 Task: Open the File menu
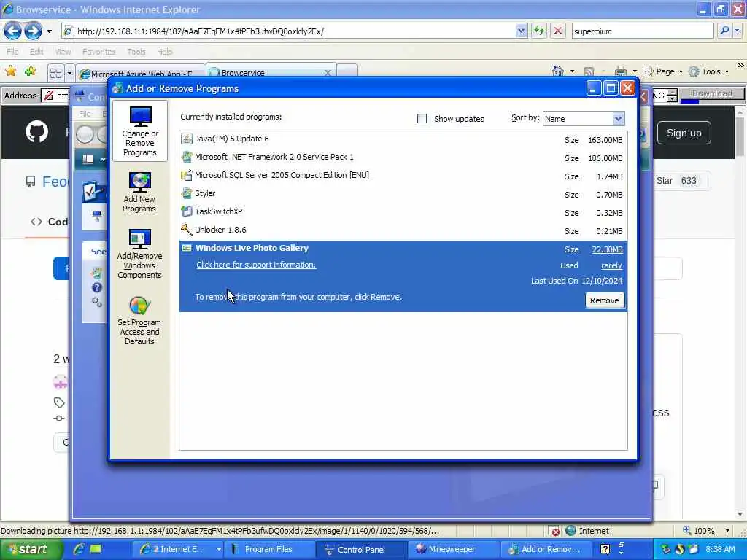point(12,52)
